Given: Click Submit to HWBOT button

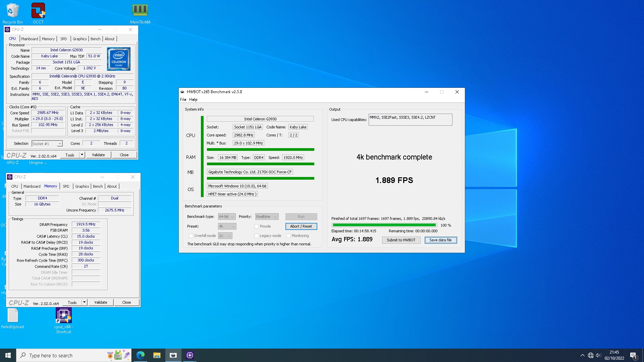Looking at the screenshot, I should [401, 240].
